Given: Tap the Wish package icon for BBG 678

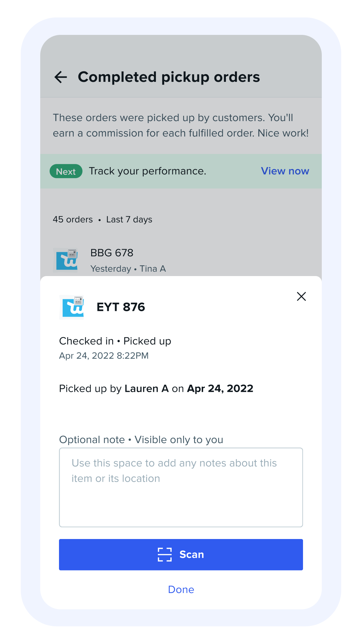Looking at the screenshot, I should 66,260.
